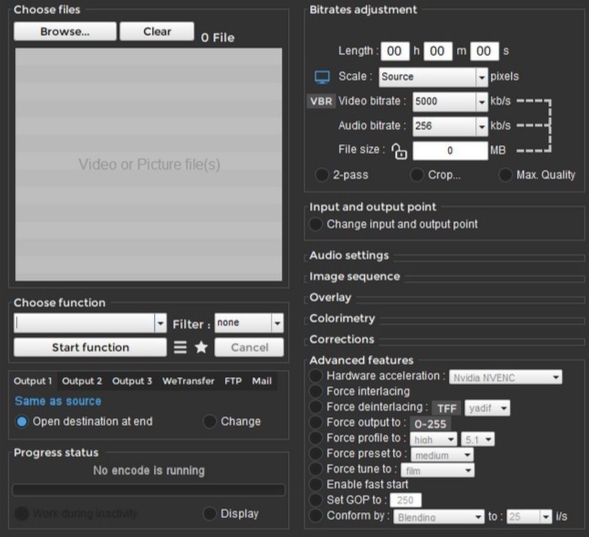This screenshot has height=537, width=589.
Task: Toggle Open destination at end
Action: [x=21, y=421]
